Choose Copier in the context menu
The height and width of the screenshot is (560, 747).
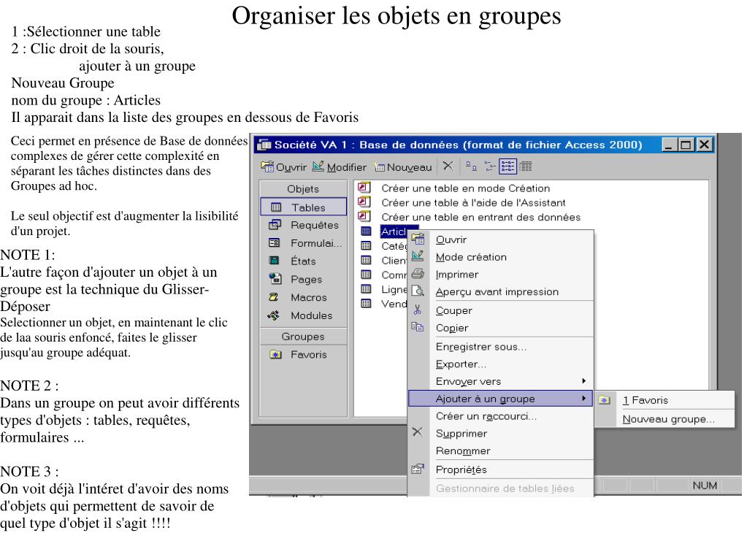(x=501, y=328)
